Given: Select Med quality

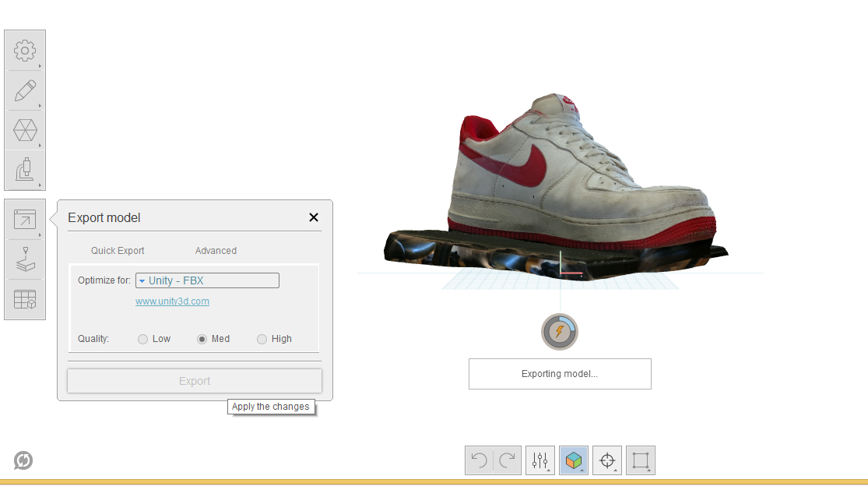Looking at the screenshot, I should tap(202, 339).
